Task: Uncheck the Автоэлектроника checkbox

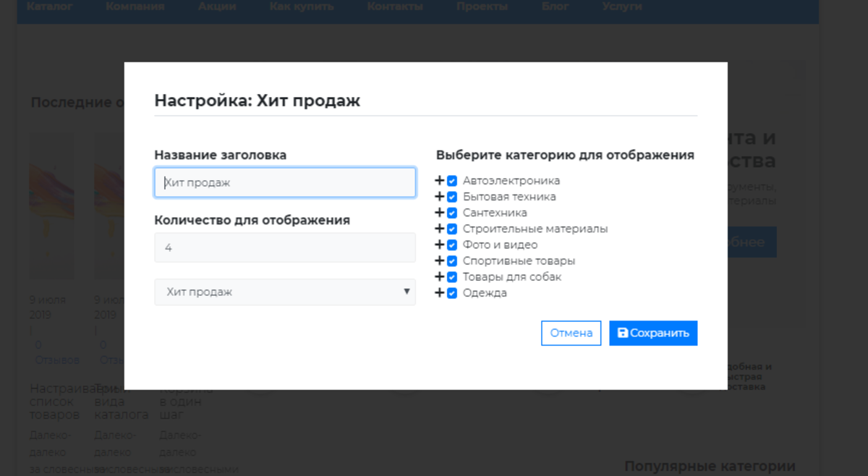Action: click(x=452, y=181)
